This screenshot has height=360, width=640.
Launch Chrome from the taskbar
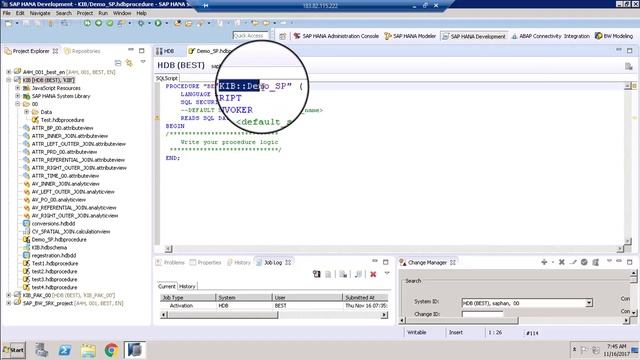(111, 350)
